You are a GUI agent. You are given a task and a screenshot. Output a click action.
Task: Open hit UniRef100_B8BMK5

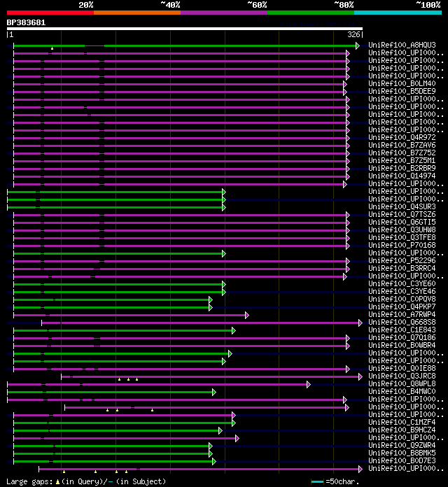coord(402,453)
